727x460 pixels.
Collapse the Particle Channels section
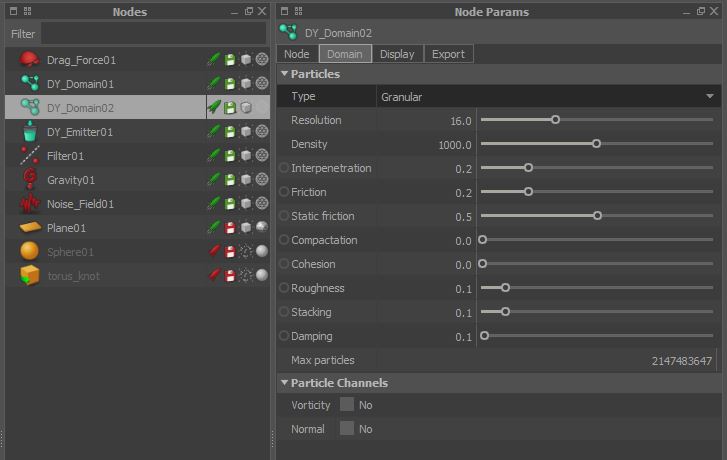tap(285, 383)
